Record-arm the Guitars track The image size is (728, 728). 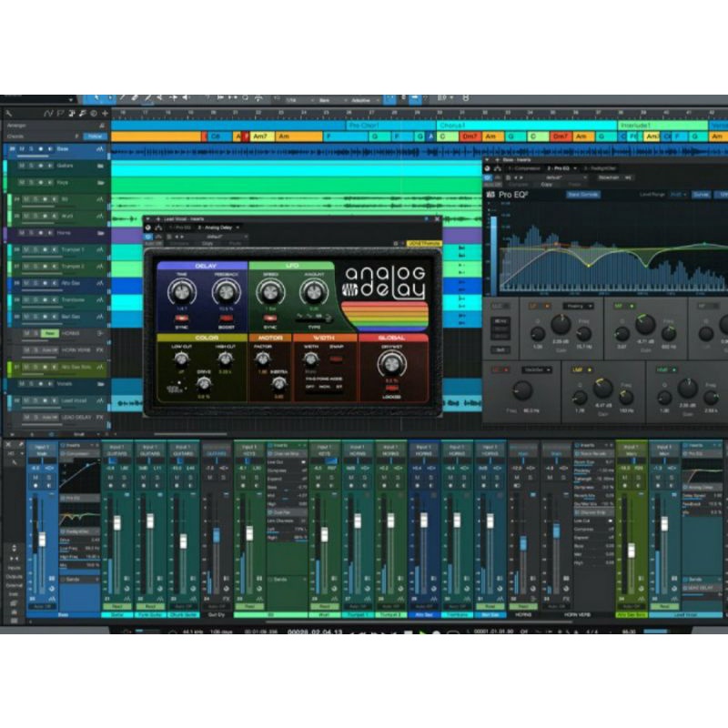point(40,166)
